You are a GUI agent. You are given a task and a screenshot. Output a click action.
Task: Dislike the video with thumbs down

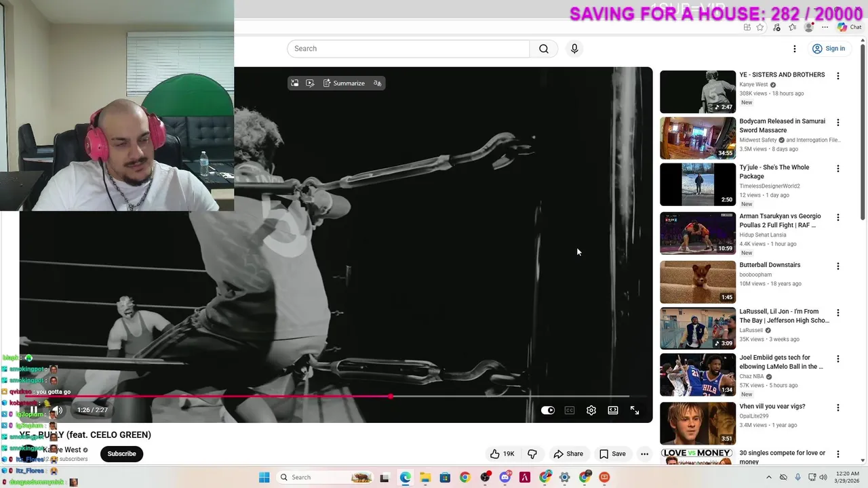point(532,454)
